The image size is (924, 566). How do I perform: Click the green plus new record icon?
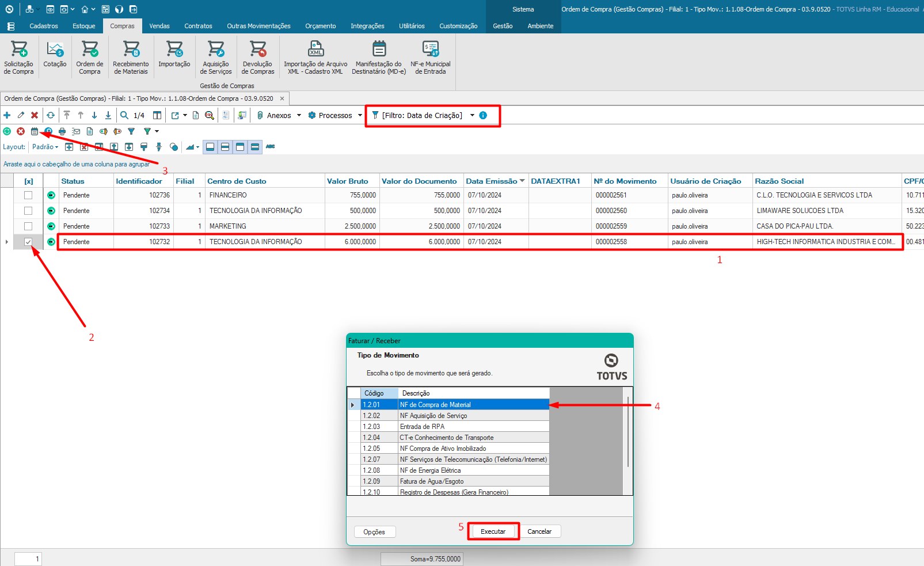click(7, 115)
